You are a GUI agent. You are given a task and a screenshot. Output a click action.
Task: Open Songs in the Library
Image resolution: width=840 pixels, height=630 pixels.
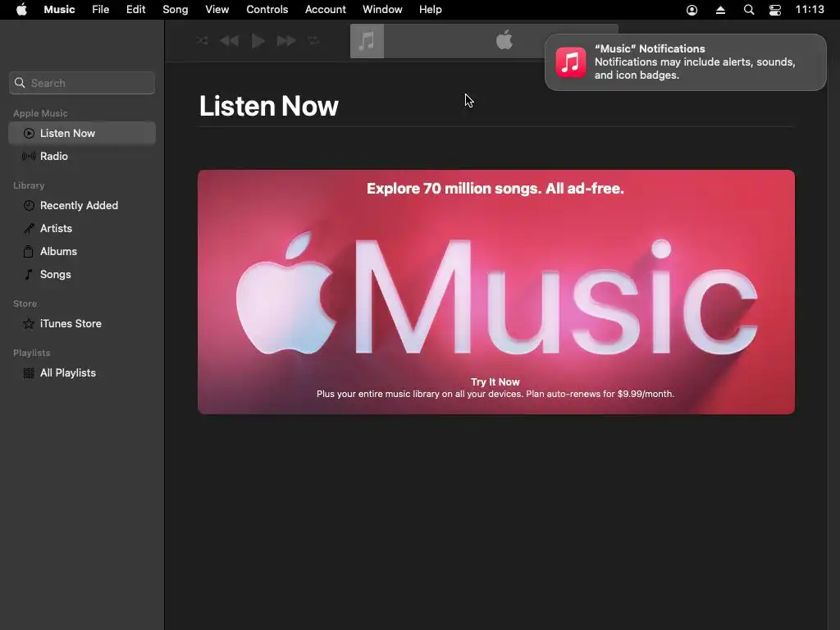coord(82,275)
